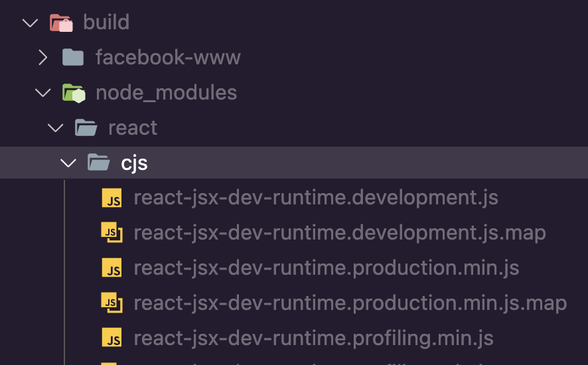Collapse the cjs folder chevron
588x365 pixels.
(68, 163)
